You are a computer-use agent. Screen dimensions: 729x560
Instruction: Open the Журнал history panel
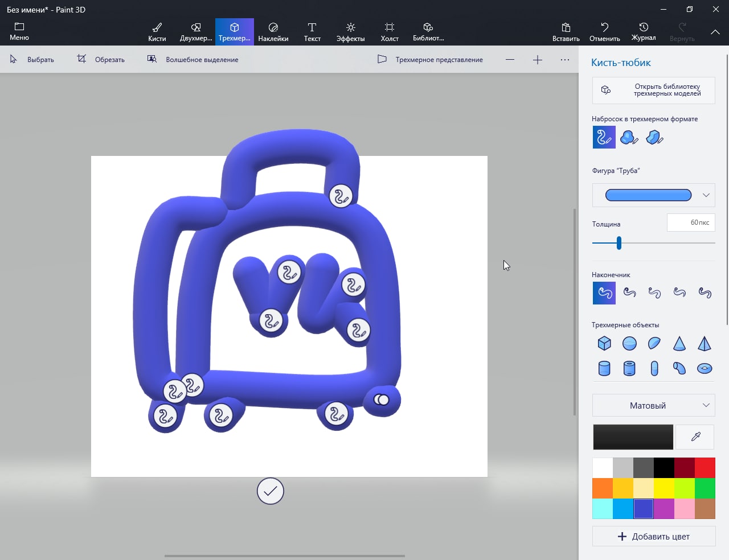pos(644,32)
